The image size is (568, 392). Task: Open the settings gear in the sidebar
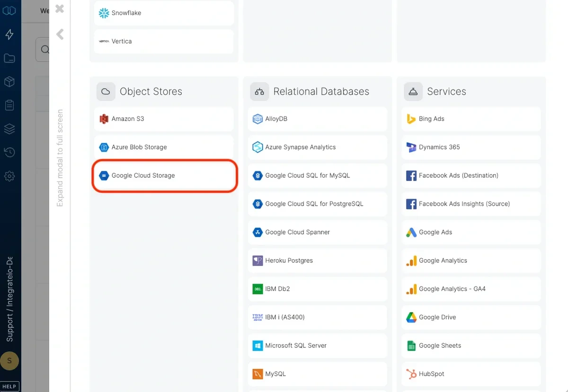9,176
